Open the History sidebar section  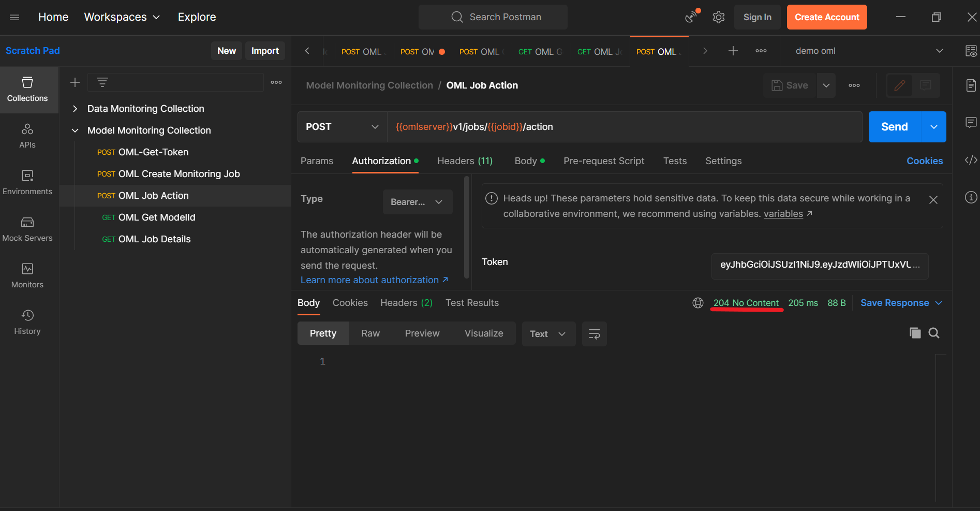[x=27, y=323]
